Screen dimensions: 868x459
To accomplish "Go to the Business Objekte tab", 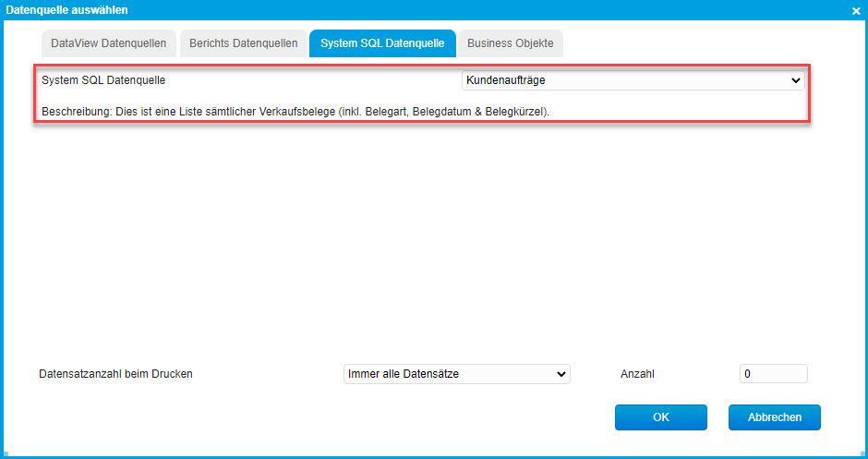I will coord(511,43).
